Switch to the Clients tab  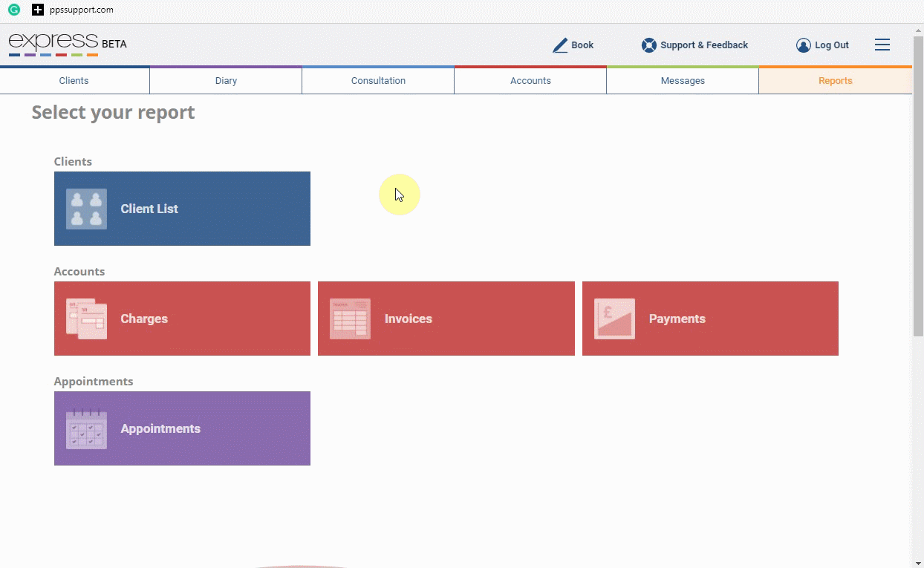coord(74,80)
